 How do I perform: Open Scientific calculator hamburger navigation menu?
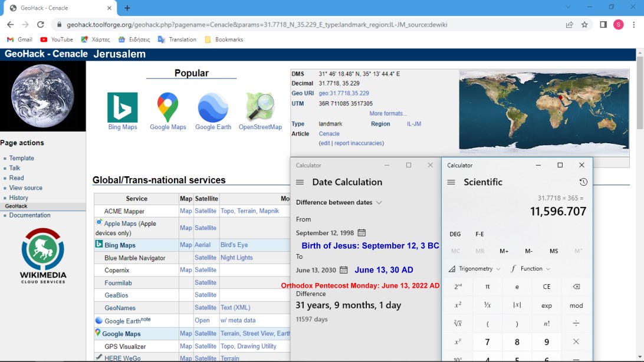tap(451, 182)
